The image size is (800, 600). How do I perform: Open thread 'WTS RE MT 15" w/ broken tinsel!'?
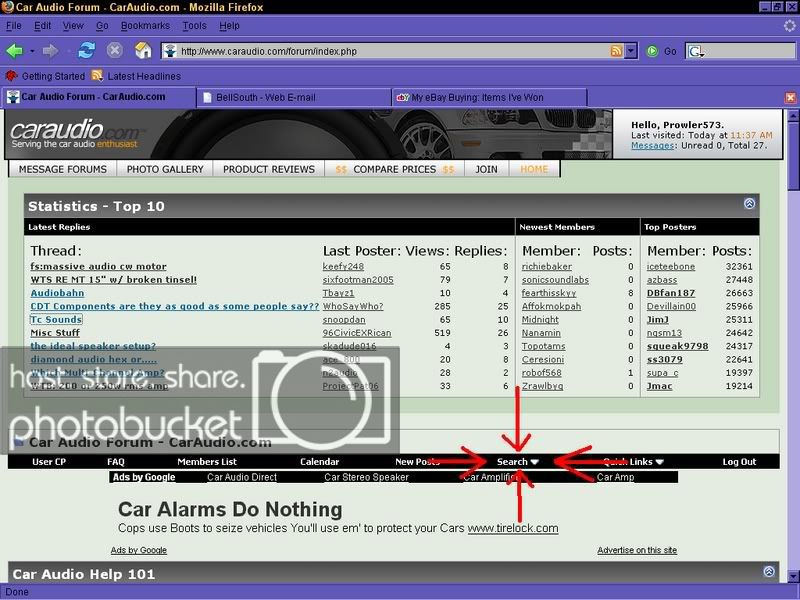113,280
